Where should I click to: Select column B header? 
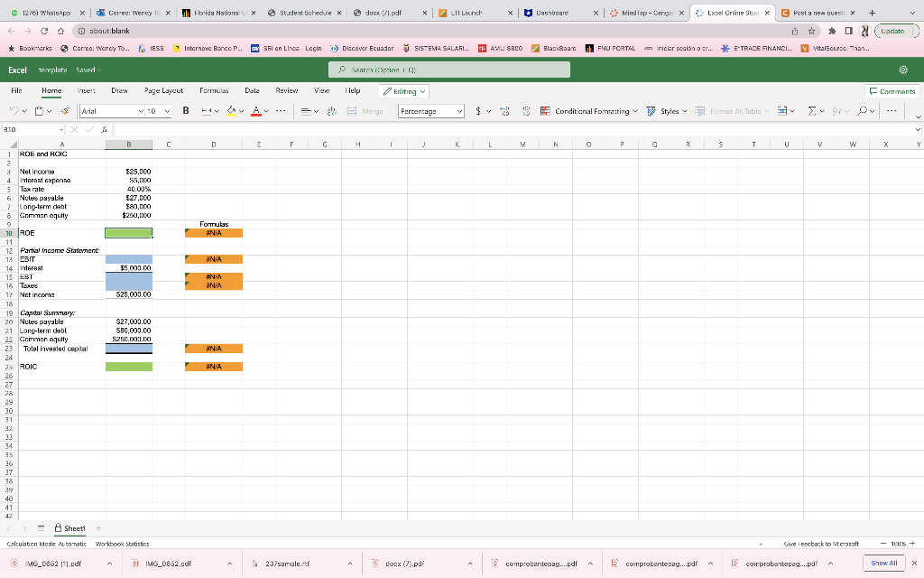(128, 144)
